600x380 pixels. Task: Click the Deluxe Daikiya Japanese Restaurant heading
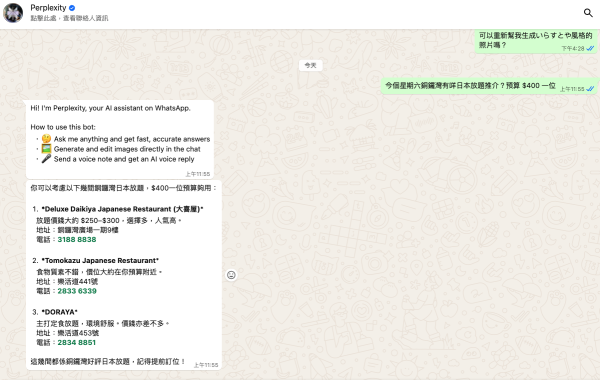coord(122,209)
